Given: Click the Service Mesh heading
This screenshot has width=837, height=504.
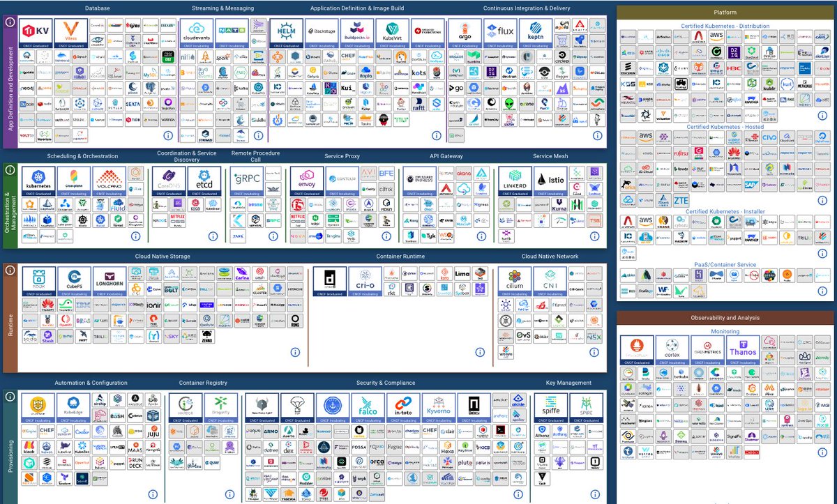Looking at the screenshot, I should pyautogui.click(x=551, y=156).
